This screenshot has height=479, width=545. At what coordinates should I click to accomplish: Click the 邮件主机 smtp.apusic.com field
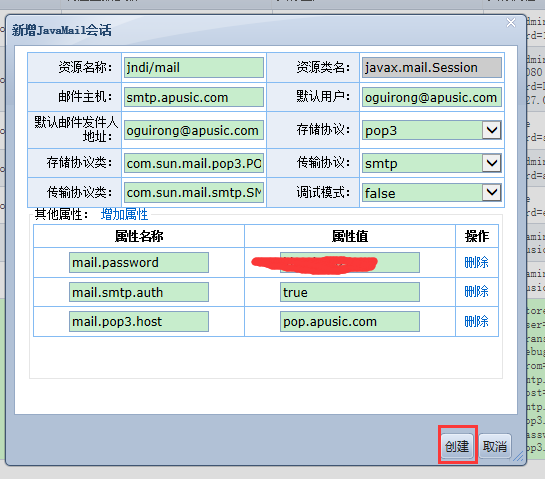pos(194,97)
